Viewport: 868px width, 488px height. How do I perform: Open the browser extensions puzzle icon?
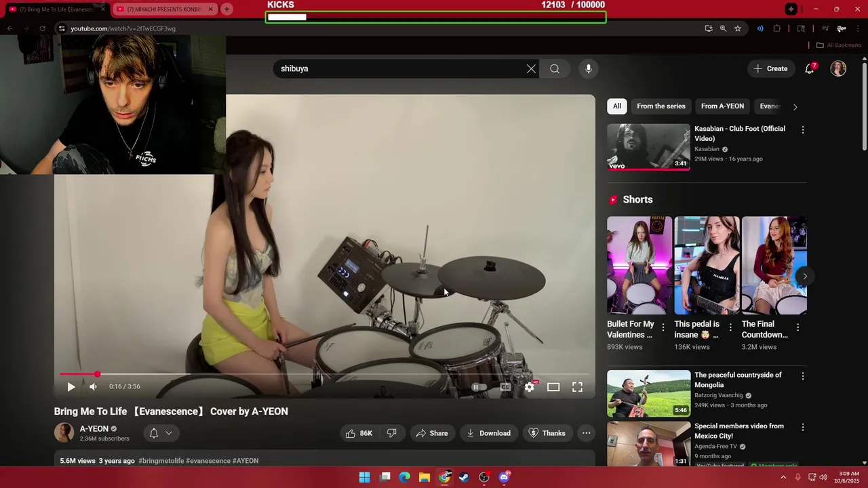pos(777,28)
